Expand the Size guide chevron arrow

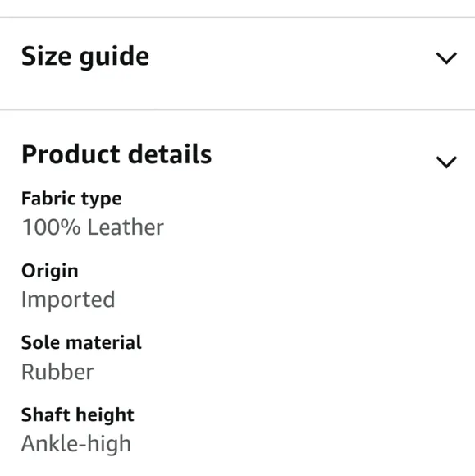tap(446, 58)
